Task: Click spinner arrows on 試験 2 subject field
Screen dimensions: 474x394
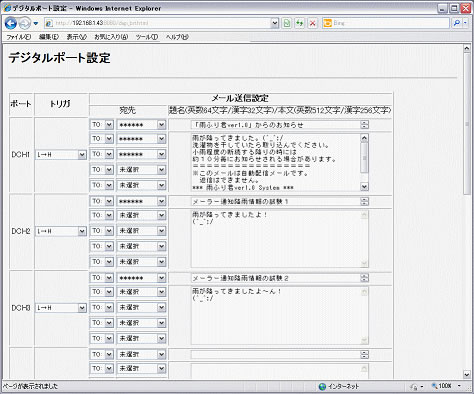Action: pos(365,278)
